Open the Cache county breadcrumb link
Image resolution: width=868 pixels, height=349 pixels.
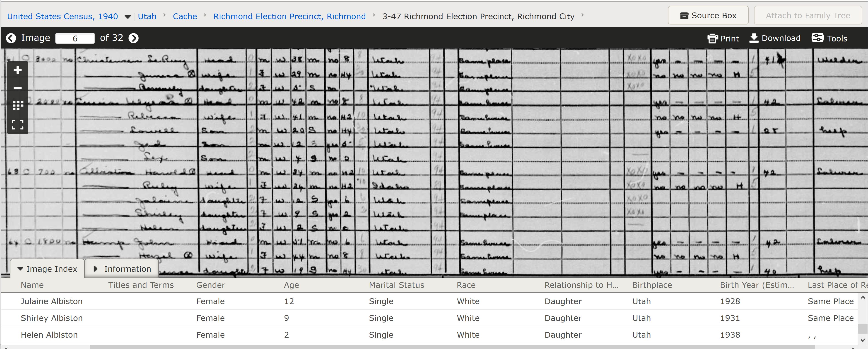(x=185, y=16)
